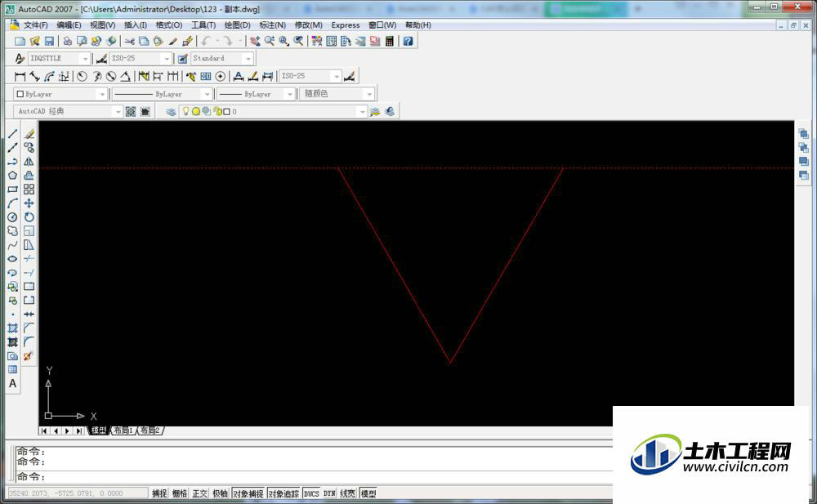Toggle 栅格 grid display

coord(180,493)
